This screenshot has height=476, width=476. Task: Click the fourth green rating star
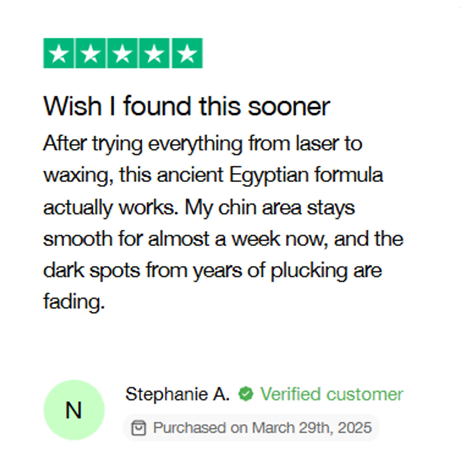pos(154,53)
